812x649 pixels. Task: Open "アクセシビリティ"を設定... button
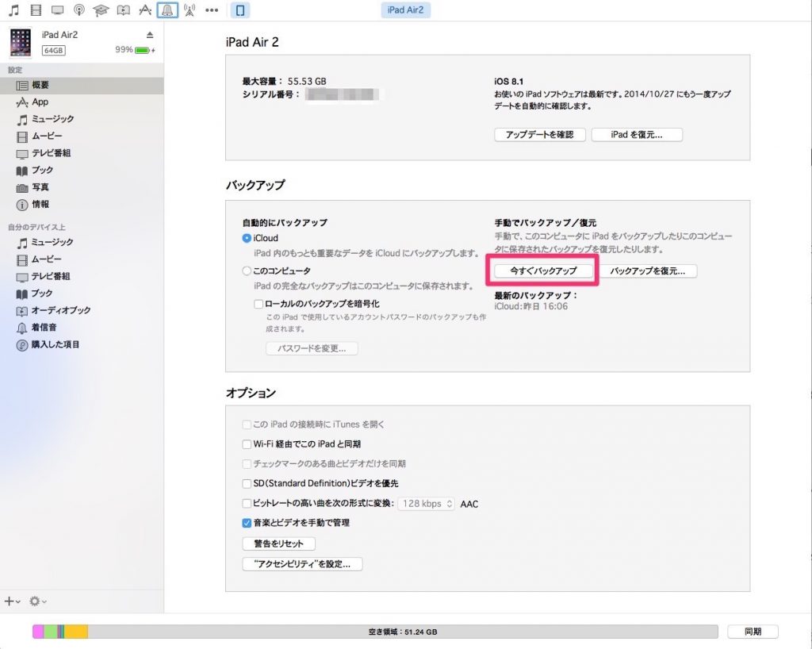[x=302, y=564]
